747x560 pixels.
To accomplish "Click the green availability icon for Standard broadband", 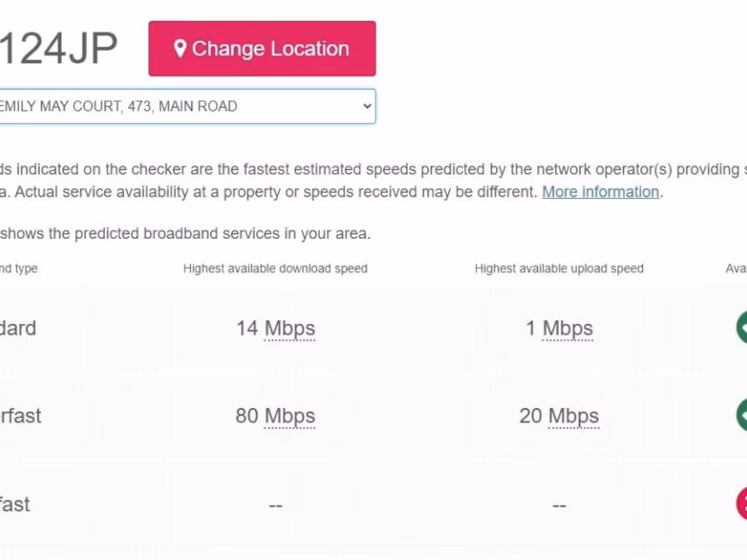I will [741, 327].
